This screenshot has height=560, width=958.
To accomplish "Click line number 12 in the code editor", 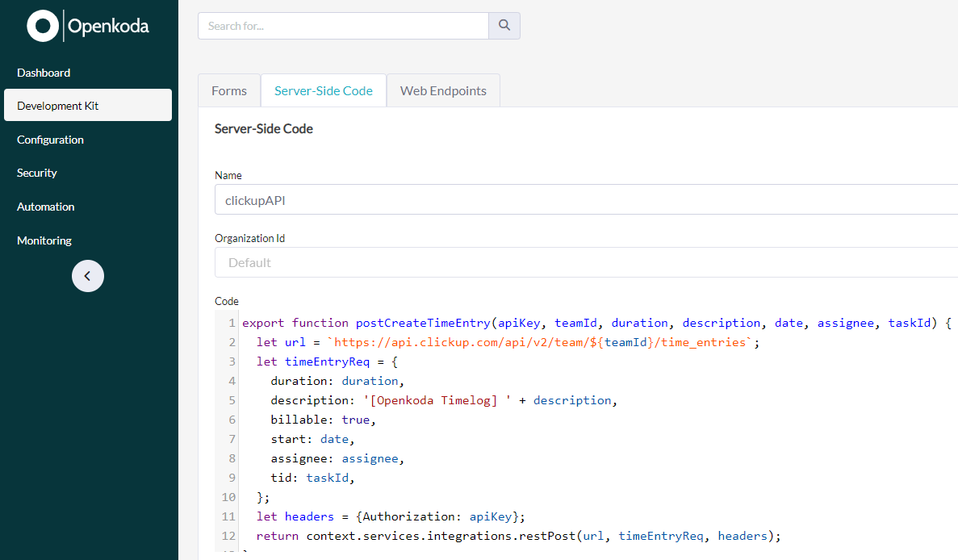I will (228, 535).
